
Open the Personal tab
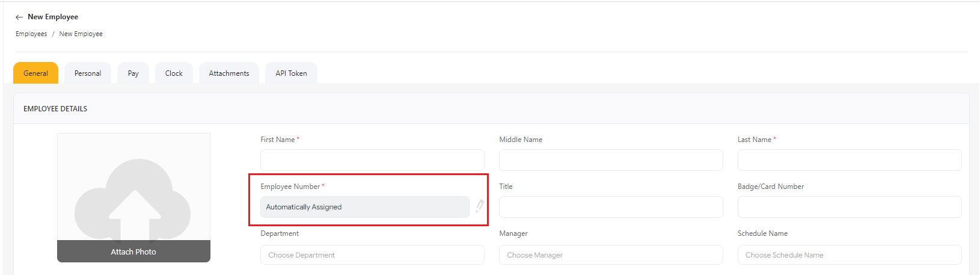coord(88,73)
